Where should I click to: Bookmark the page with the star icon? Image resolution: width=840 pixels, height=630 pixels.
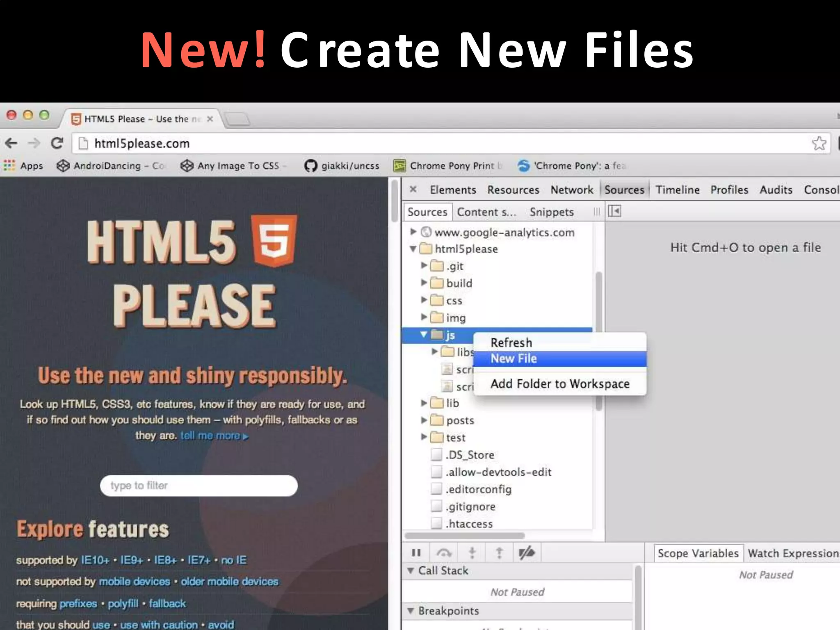[819, 143]
